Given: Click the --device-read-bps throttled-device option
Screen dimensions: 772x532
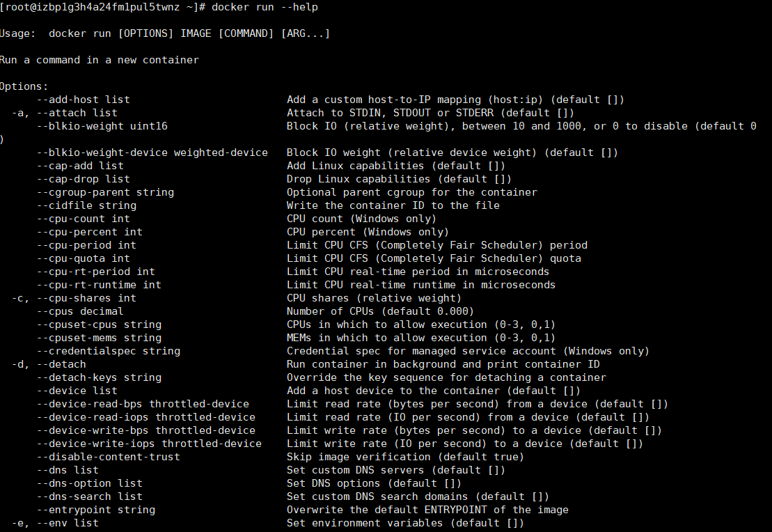Looking at the screenshot, I should click(x=143, y=405).
